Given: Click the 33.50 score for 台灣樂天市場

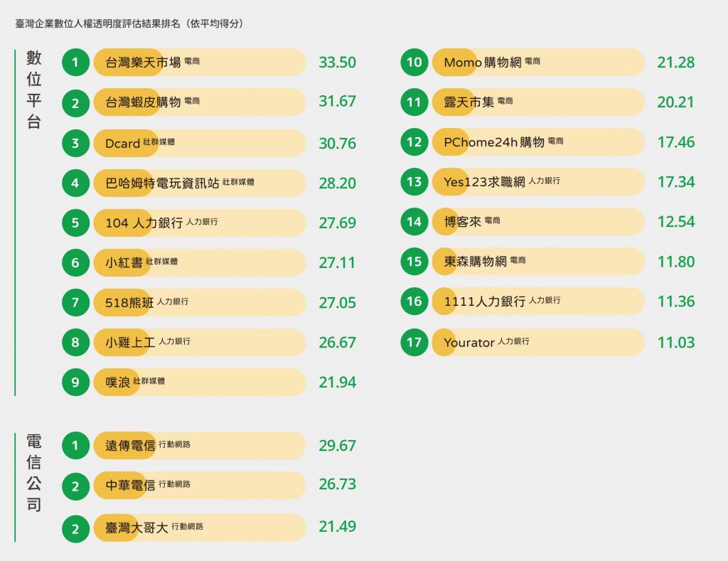Looking at the screenshot, I should [337, 63].
